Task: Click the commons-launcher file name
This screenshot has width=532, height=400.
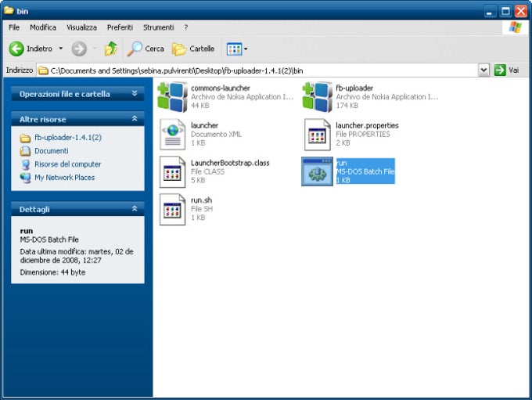Action: pyautogui.click(x=221, y=88)
